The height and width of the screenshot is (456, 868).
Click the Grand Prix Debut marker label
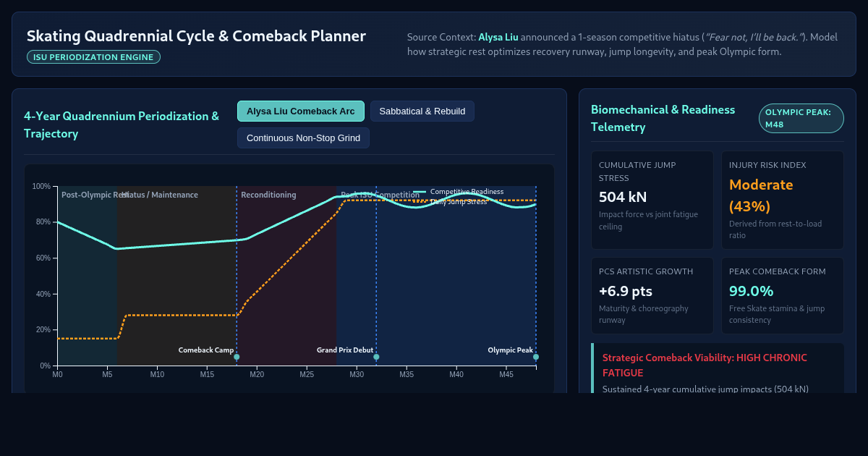tap(345, 350)
